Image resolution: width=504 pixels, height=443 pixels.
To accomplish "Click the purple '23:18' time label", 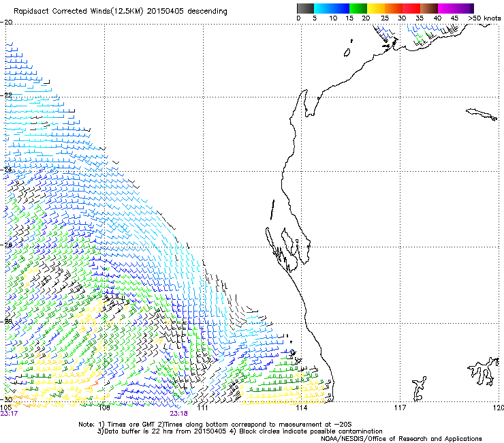I will click(178, 414).
